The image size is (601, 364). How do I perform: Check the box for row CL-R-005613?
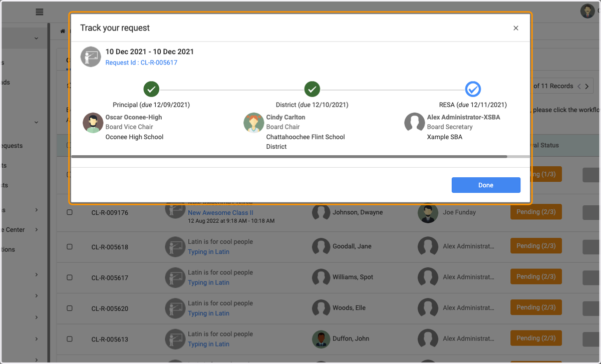tap(70, 339)
